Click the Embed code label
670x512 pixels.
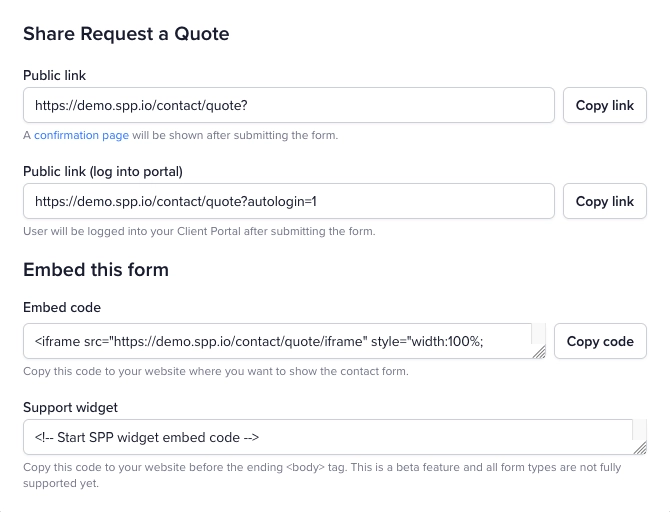tap(62, 307)
